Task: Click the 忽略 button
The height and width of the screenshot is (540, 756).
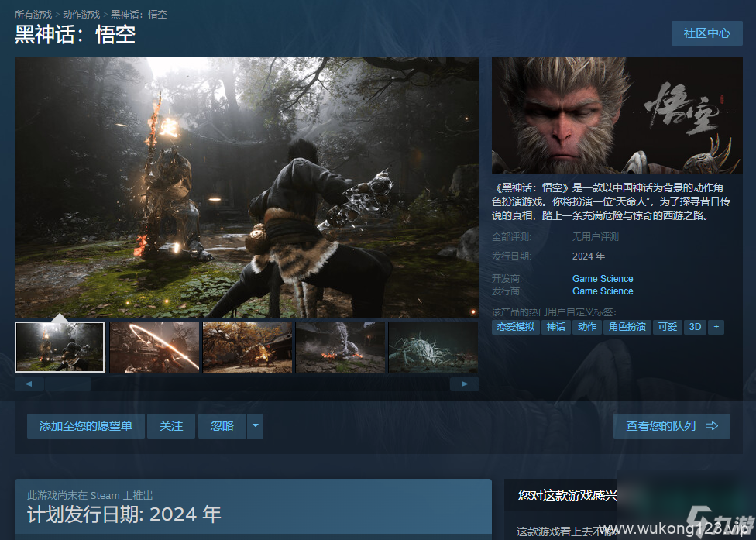Action: [222, 426]
